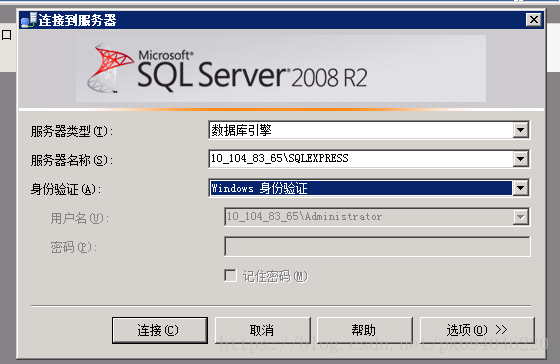The image size is (560, 364).
Task: Open the 身份验证 dropdown arrow
Action: [x=521, y=188]
